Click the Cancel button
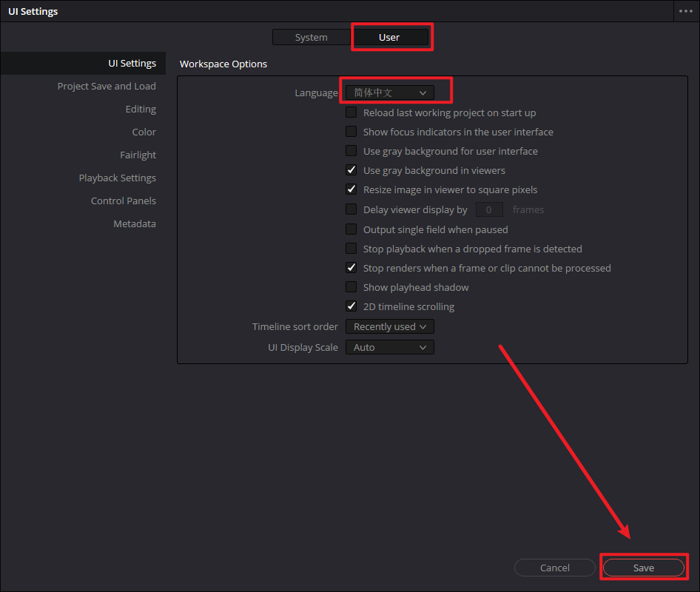700x592 pixels. pos(554,568)
